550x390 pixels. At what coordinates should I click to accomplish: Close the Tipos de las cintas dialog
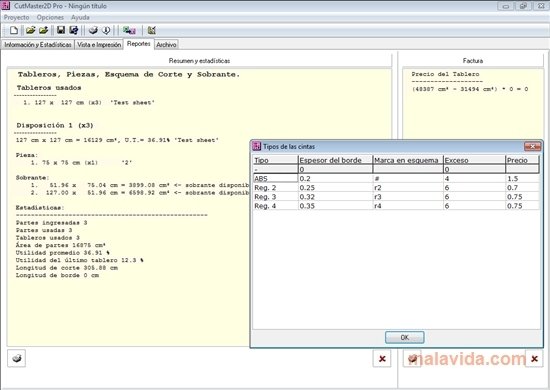[x=532, y=146]
